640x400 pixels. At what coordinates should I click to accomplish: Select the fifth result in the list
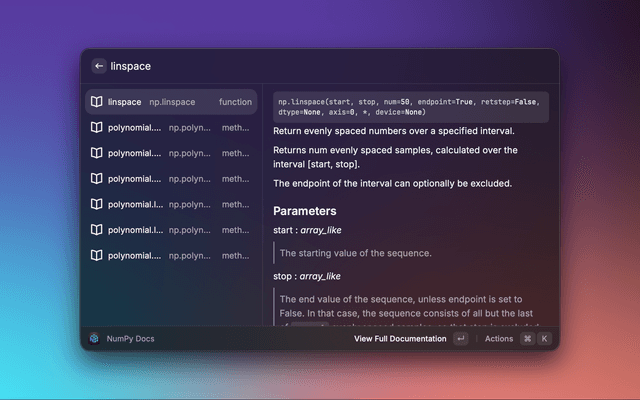coord(171,204)
